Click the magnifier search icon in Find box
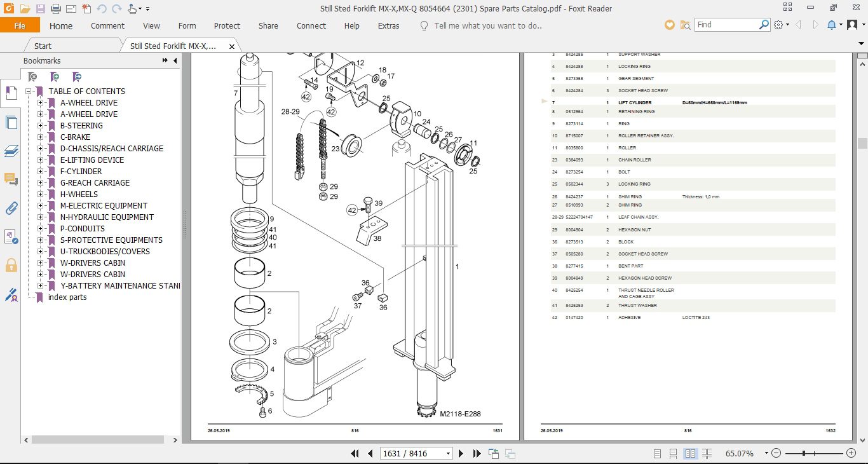The height and width of the screenshot is (464, 868). pyautogui.click(x=764, y=25)
